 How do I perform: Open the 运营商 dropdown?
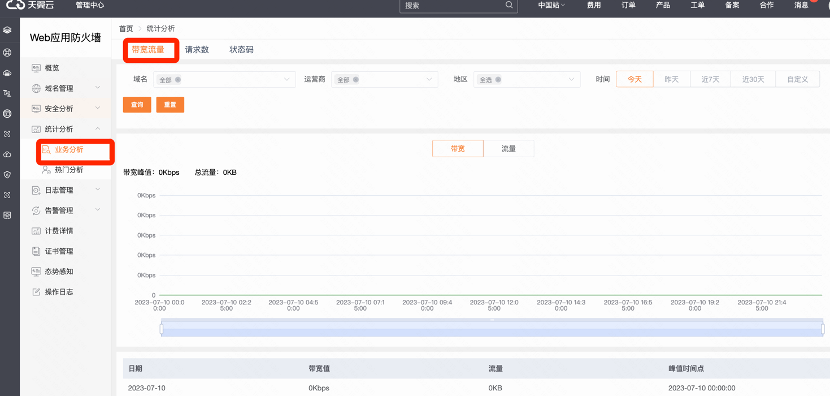click(x=385, y=79)
